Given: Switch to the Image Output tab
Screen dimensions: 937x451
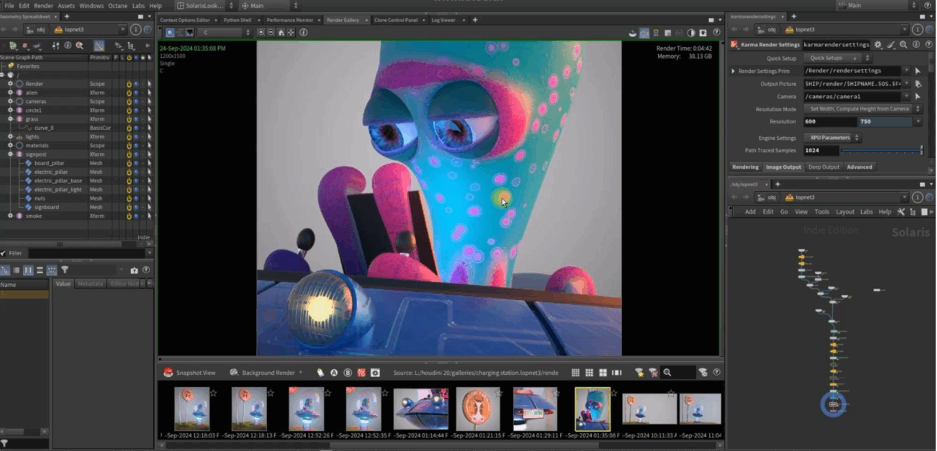Looking at the screenshot, I should [x=783, y=167].
